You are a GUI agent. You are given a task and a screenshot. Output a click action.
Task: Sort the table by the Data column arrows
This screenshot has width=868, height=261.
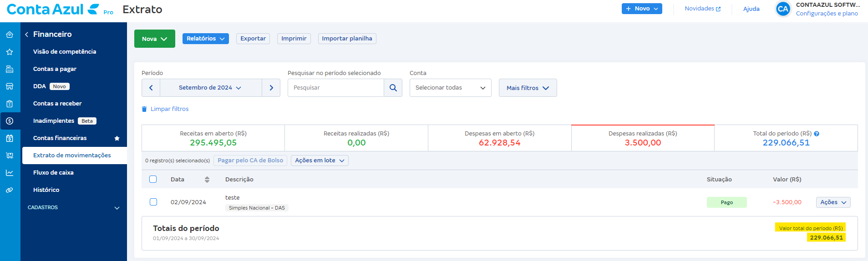207,180
